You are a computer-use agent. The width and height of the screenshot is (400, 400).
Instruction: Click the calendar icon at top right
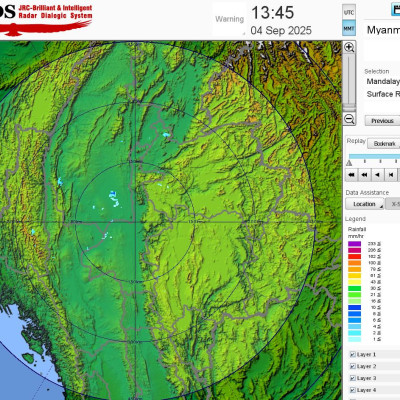point(396,9)
